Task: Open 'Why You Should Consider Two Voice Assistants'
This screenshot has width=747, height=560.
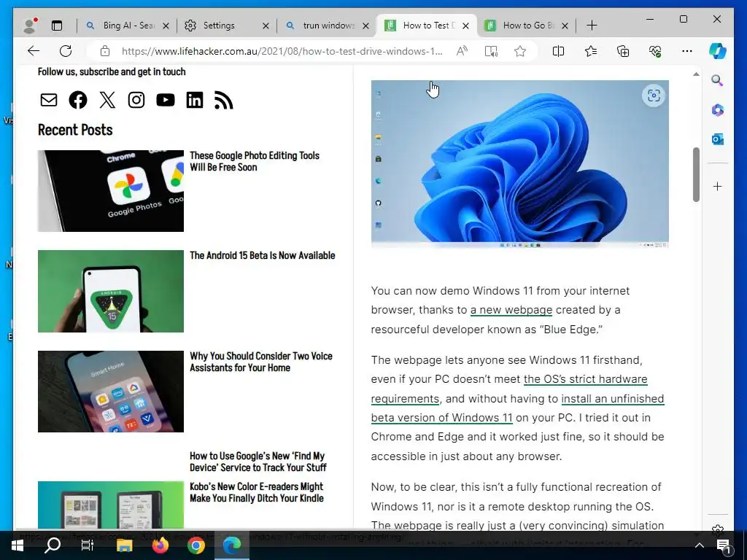Action: click(261, 362)
